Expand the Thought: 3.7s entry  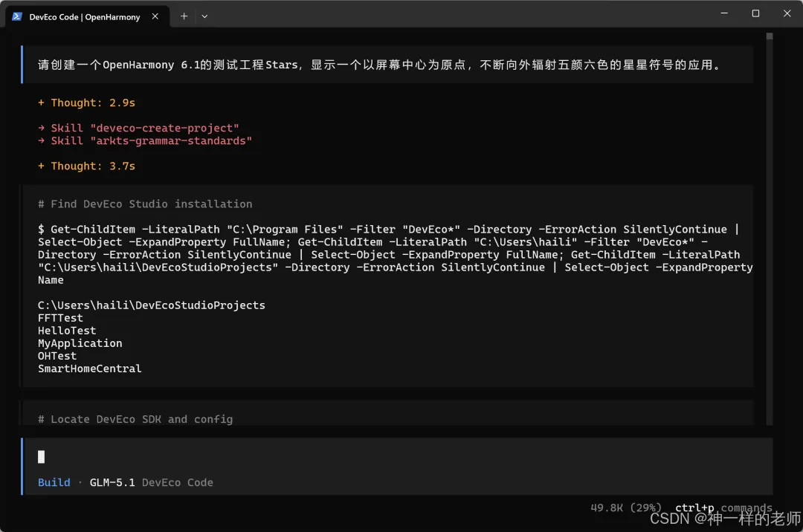pyautogui.click(x=86, y=166)
